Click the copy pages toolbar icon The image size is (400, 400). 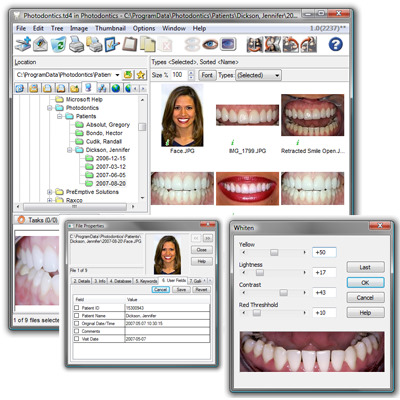pos(148,44)
